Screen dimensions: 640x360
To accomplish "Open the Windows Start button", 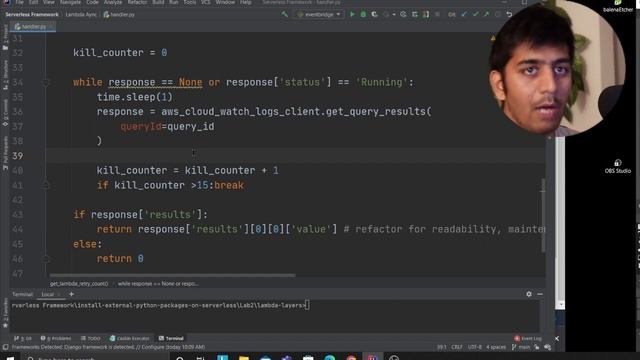I will click(10, 358).
